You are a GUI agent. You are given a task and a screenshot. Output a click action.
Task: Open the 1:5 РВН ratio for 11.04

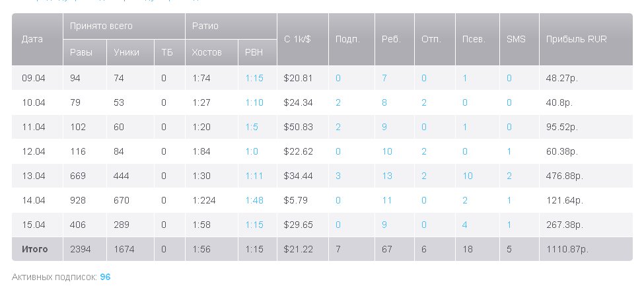coord(252,127)
